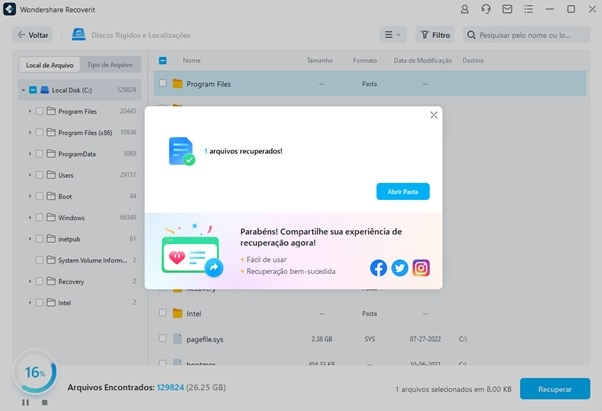Screen dimensions: 602x411
Task: Open Instagram share icon
Action: pyautogui.click(x=421, y=267)
